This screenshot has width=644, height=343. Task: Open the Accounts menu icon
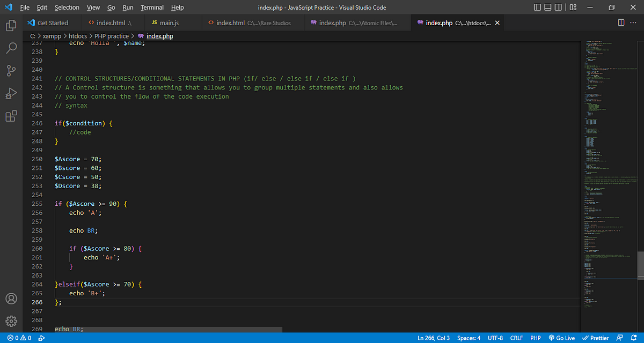[11, 299]
